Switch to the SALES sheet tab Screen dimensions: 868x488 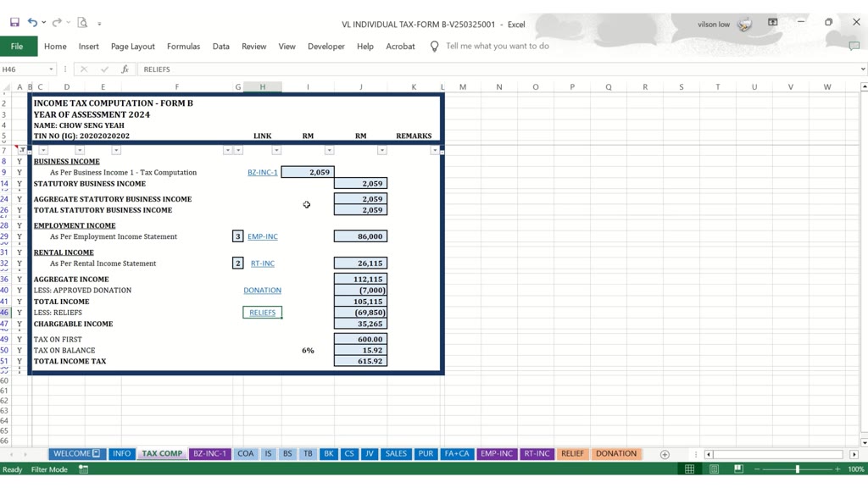396,454
